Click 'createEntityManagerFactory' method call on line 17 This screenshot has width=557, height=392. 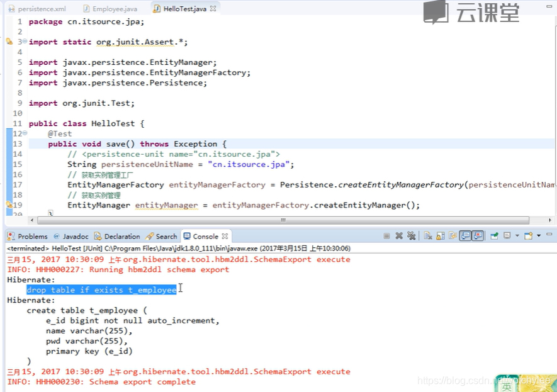[401, 184]
